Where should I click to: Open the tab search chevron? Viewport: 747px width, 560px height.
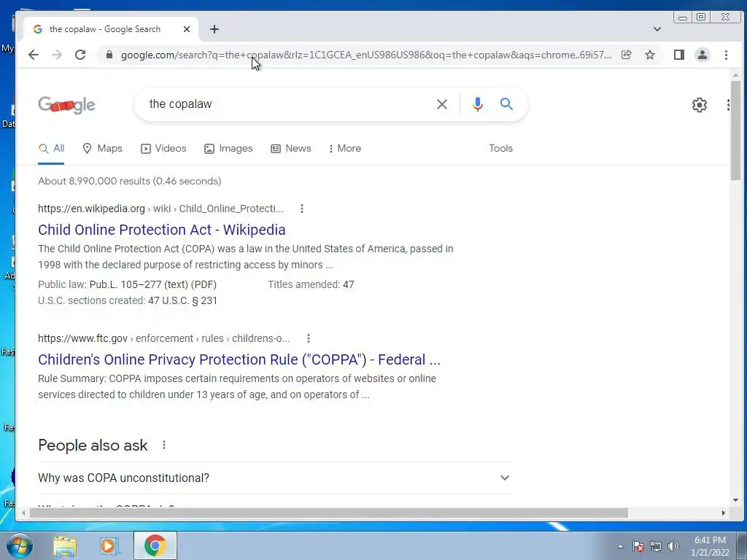click(x=657, y=29)
